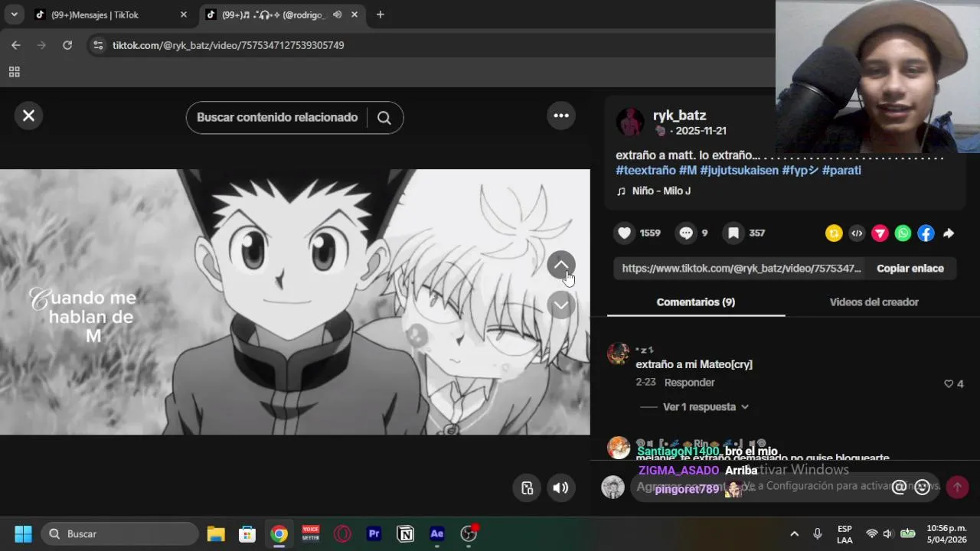The image size is (980, 551).
Task: Go to next video with down arrow
Action: pos(561,305)
